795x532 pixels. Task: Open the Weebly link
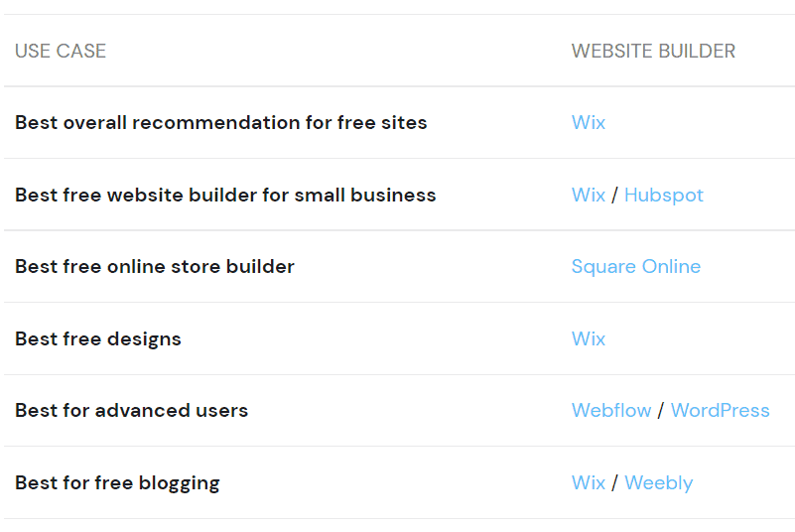click(x=658, y=483)
